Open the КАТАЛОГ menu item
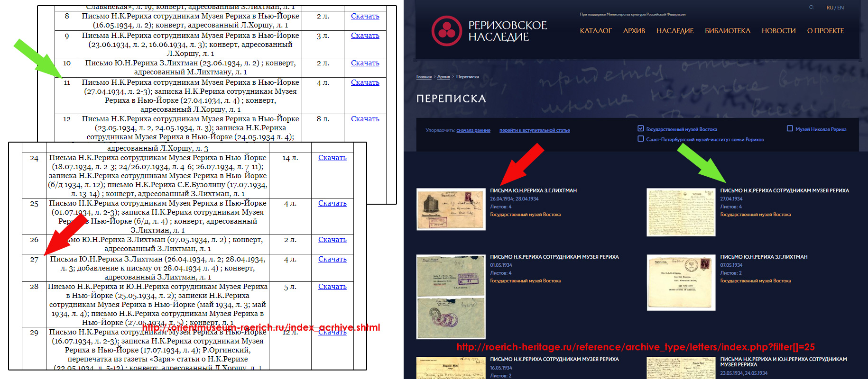This screenshot has height=379, width=868. click(596, 31)
